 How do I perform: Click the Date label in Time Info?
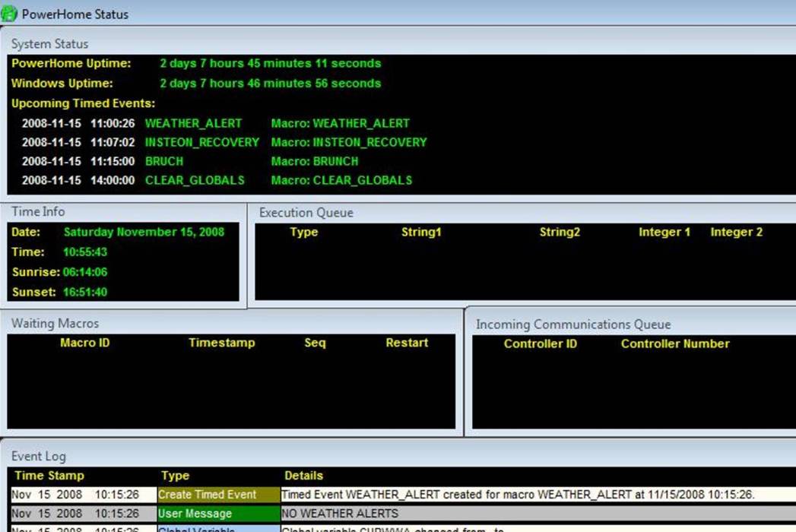[26, 233]
